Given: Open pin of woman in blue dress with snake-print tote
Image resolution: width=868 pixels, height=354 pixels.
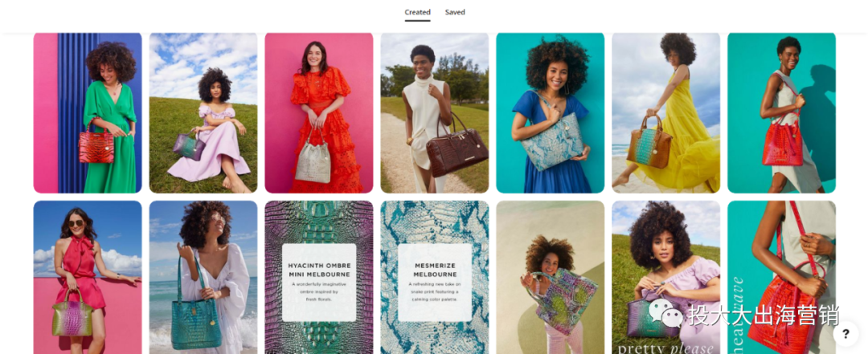Looking at the screenshot, I should 551,113.
